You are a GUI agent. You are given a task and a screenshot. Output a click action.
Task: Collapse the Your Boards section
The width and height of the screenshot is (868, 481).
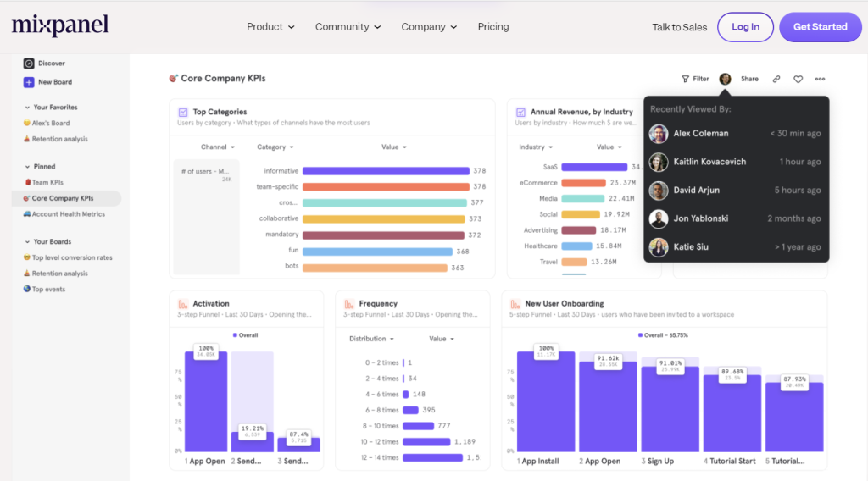27,241
